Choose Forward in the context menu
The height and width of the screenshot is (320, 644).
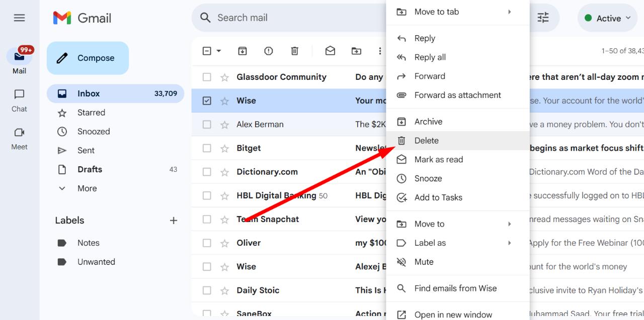click(x=458, y=76)
